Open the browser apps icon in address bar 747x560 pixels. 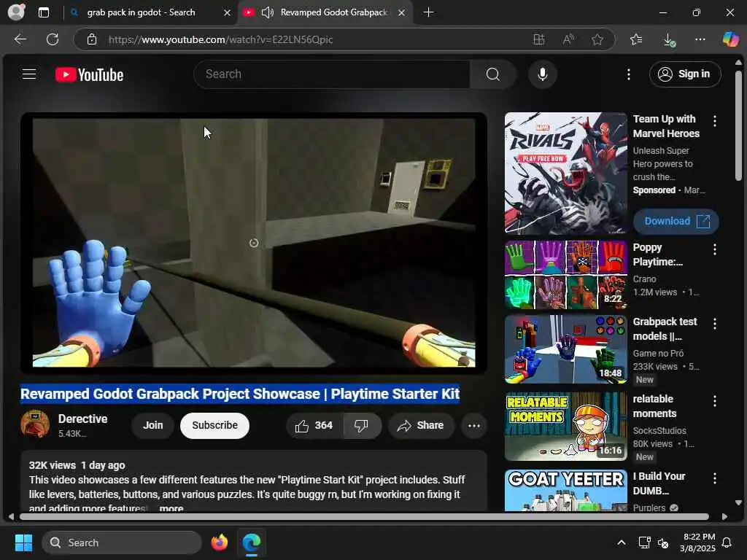pos(539,39)
